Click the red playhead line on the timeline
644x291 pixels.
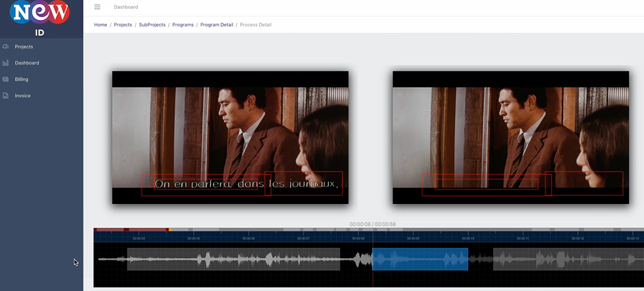[373, 259]
